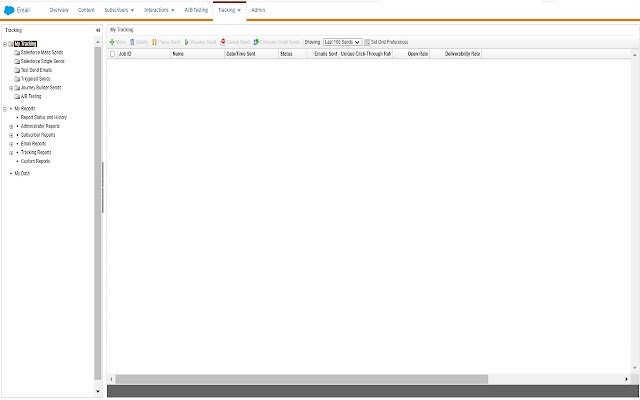Expand the Tracking Reports node
Image resolution: width=640 pixels, height=400 pixels.
click(x=11, y=153)
